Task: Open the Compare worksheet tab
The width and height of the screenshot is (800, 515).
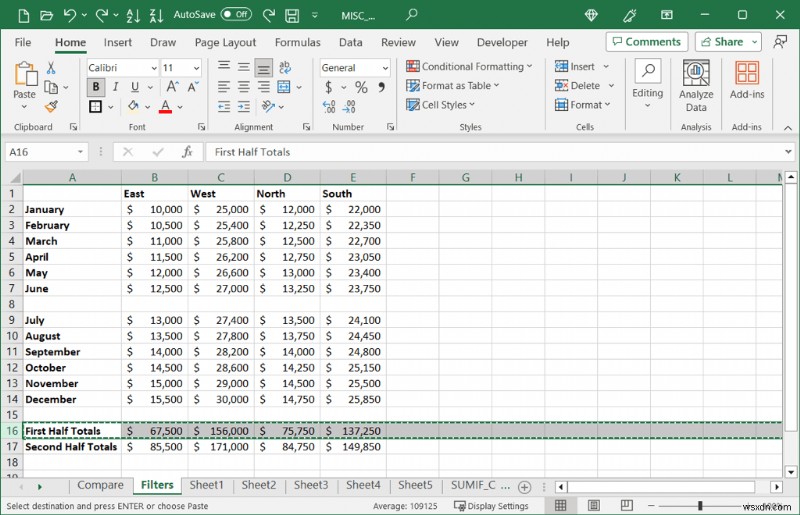Action: coord(100,485)
